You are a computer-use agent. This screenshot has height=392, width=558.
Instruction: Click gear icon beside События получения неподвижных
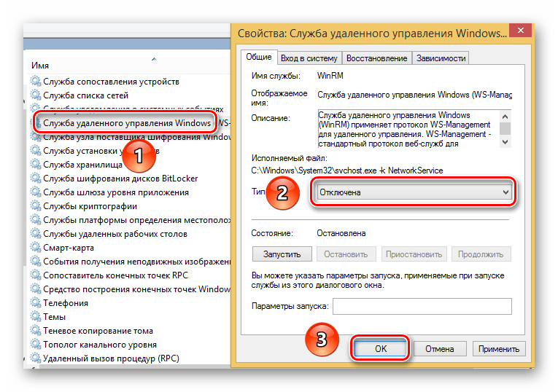tap(36, 262)
